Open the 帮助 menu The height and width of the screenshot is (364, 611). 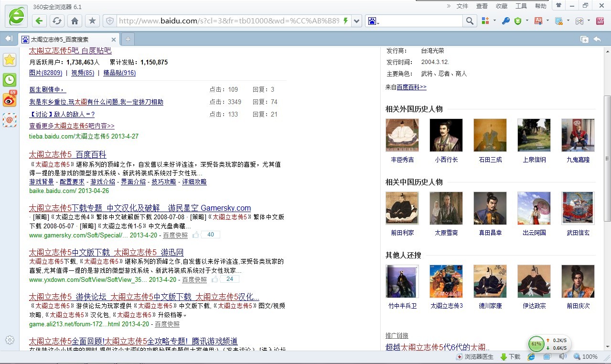click(541, 6)
